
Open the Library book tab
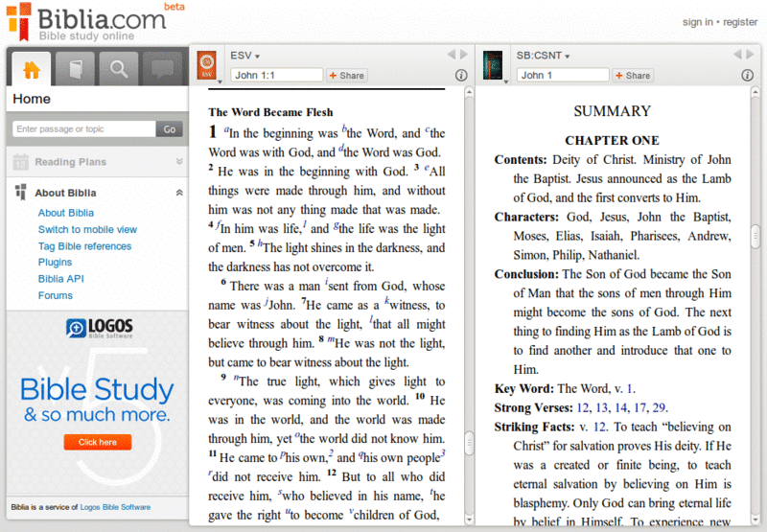point(76,68)
